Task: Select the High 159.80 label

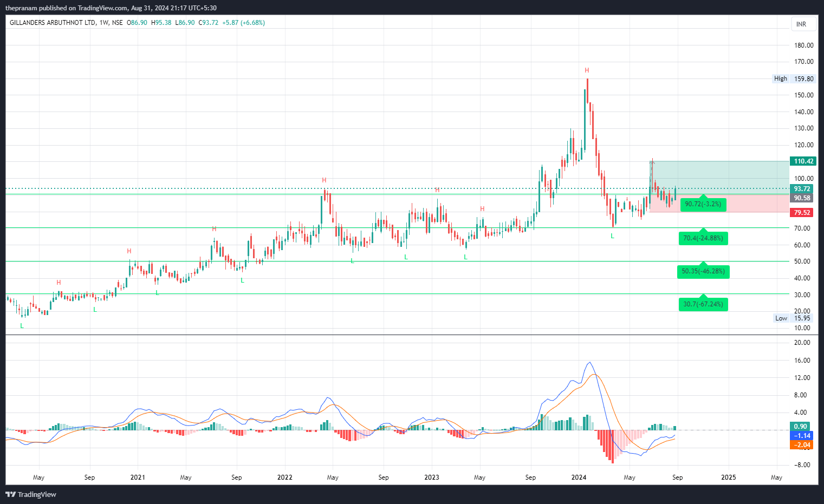Action: click(794, 78)
